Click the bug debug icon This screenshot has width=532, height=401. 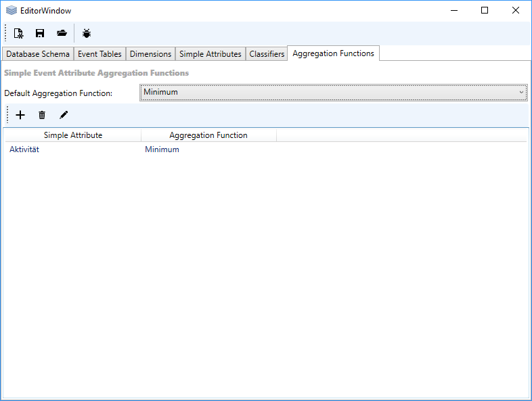(87, 33)
